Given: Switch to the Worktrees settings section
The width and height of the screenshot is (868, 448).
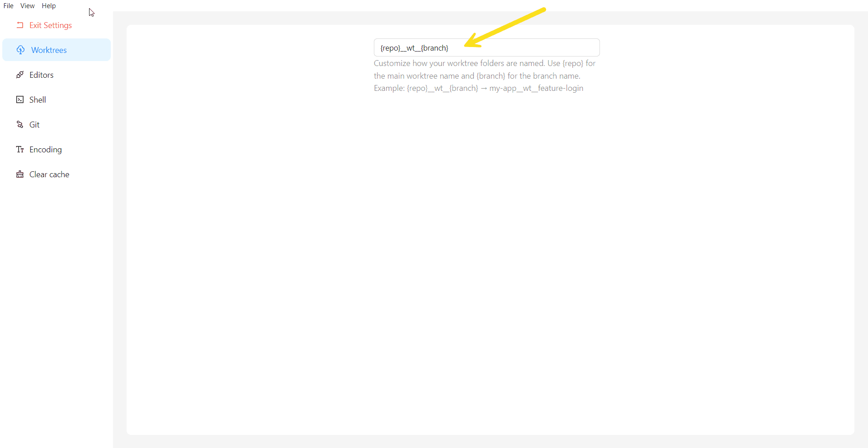Looking at the screenshot, I should [x=49, y=50].
